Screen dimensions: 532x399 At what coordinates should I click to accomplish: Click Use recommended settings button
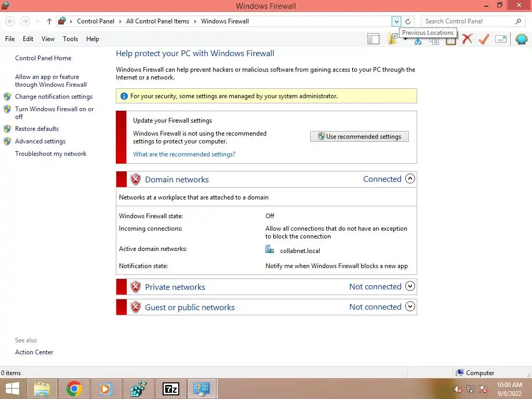(x=360, y=137)
